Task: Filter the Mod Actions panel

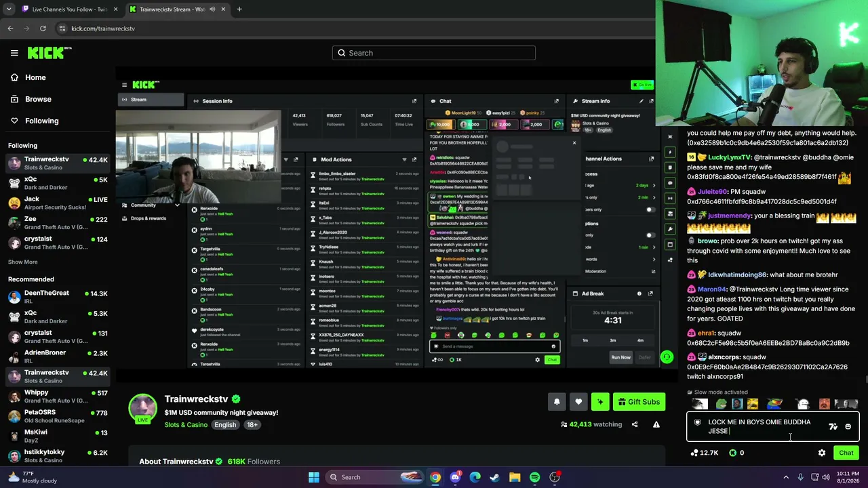Action: pyautogui.click(x=404, y=159)
